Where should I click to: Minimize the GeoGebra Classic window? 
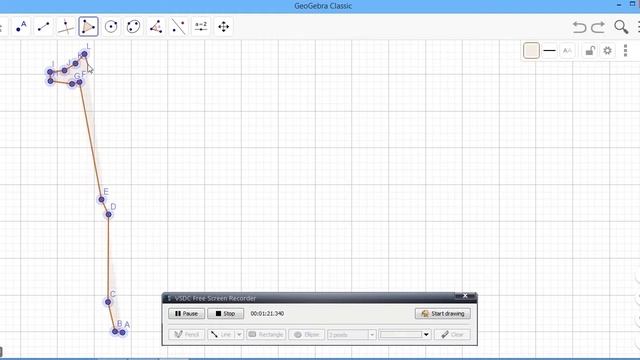(619, 4)
